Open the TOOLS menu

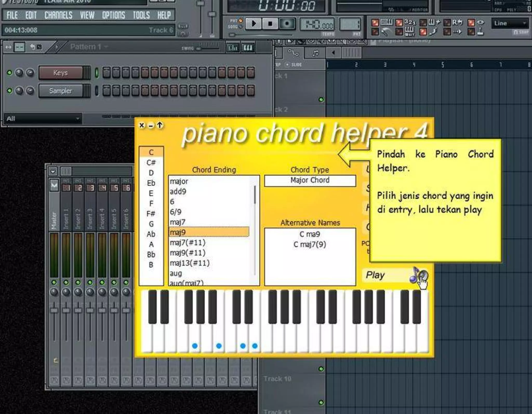click(141, 15)
